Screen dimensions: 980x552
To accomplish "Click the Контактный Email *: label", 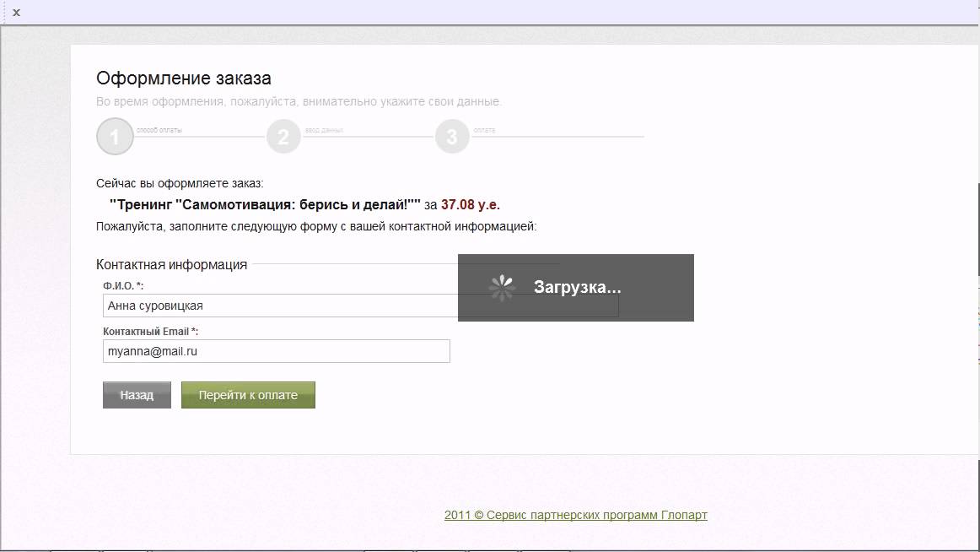I will click(151, 332).
